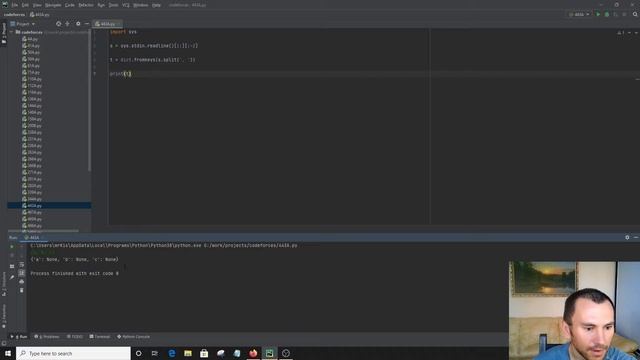640x360 pixels.
Task: Select the 443A tab in Run panel
Action: tap(33, 238)
